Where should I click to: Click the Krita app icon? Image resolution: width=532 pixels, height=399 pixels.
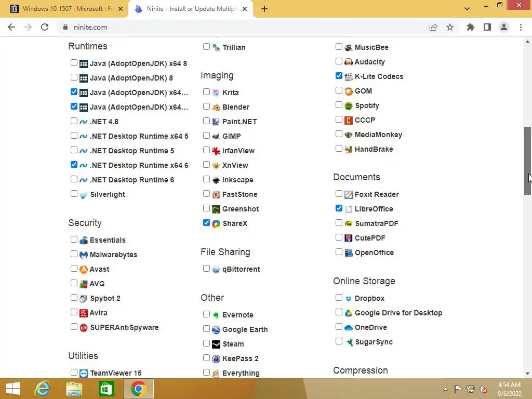click(216, 92)
